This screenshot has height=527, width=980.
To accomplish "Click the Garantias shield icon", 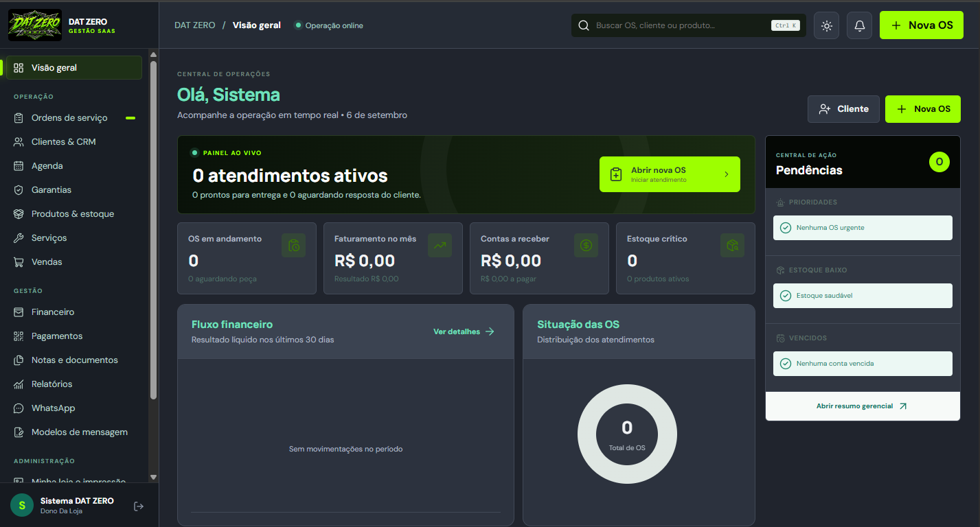I will (x=19, y=190).
